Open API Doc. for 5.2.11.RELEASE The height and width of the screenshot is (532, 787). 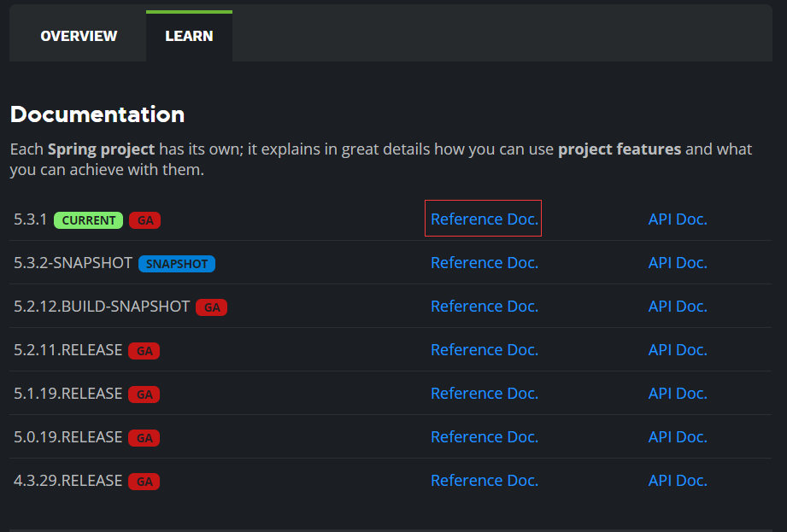pos(678,349)
